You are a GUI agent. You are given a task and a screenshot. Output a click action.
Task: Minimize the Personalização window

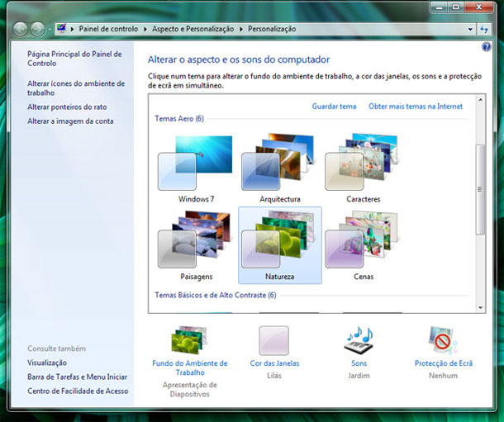(439, 7)
